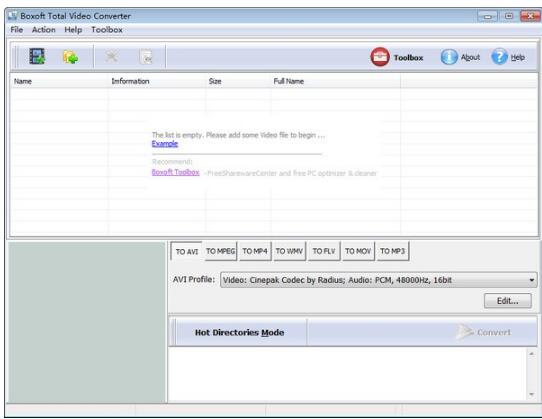Click the Help text label in toolbar
The image size is (542, 419).
point(518,57)
